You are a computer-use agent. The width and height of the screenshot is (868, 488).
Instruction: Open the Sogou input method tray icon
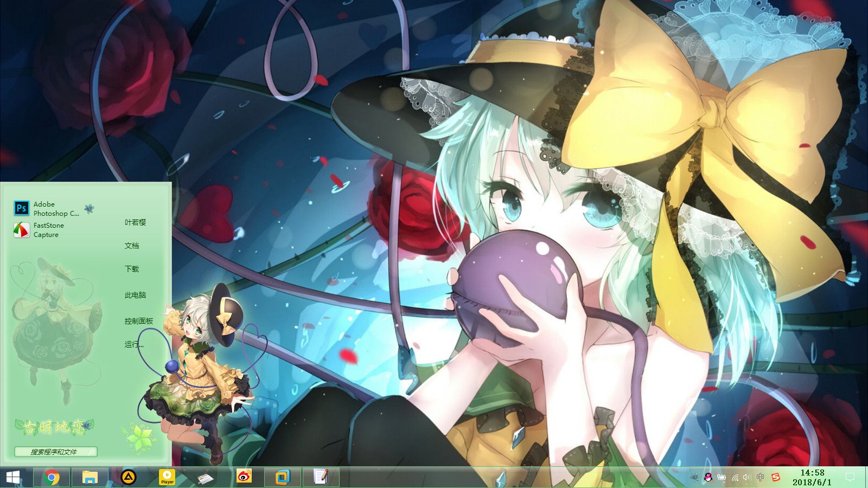775,477
